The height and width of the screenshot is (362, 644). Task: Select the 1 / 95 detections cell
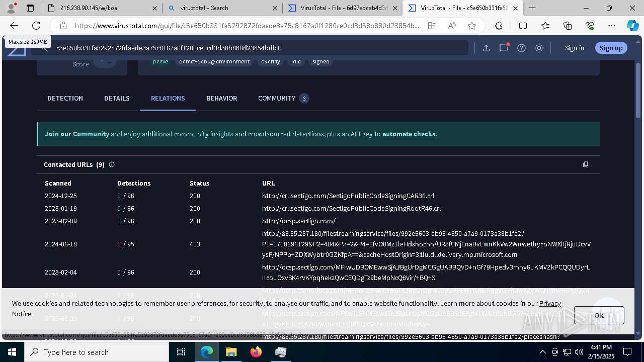126,244
